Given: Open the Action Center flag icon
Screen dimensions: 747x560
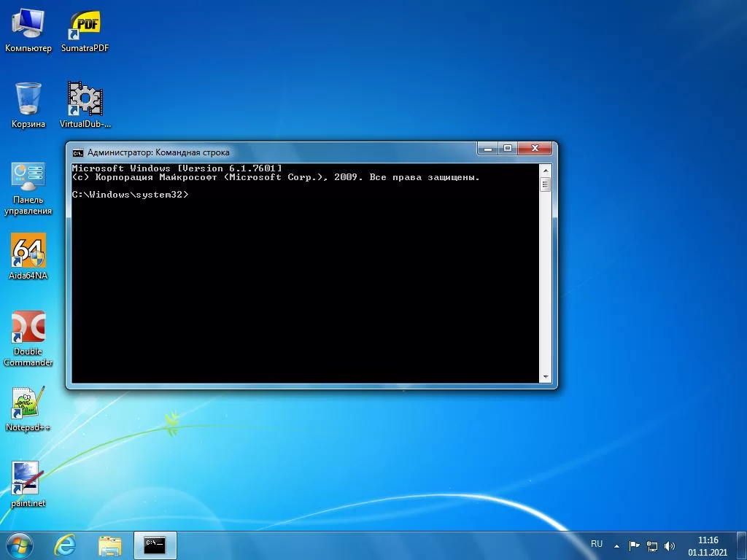Looking at the screenshot, I should pos(634,545).
